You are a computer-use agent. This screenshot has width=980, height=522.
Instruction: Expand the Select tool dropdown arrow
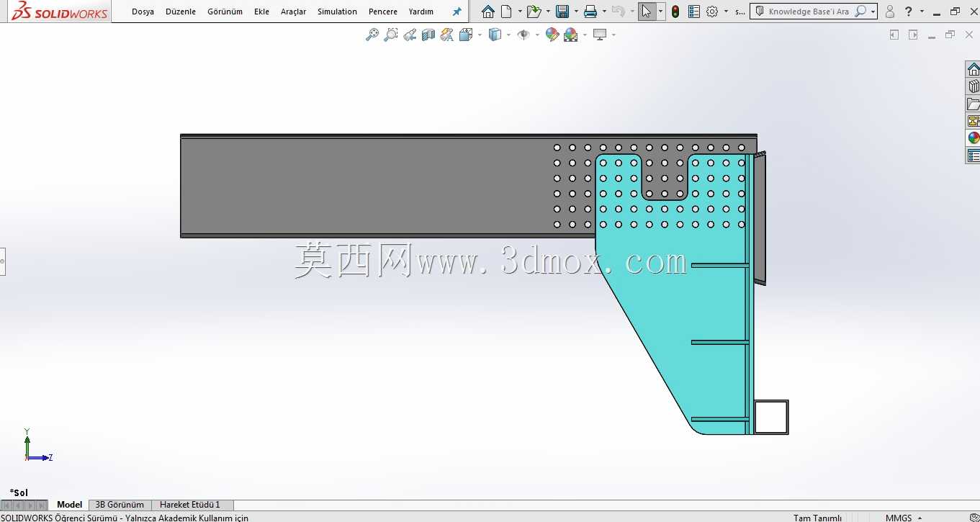point(660,12)
